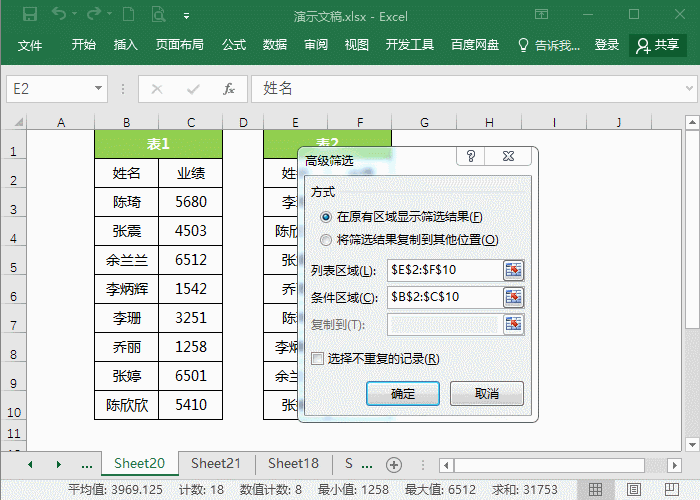Click the New document icon
Viewport: 700px width, 500px height.
[x=129, y=14]
